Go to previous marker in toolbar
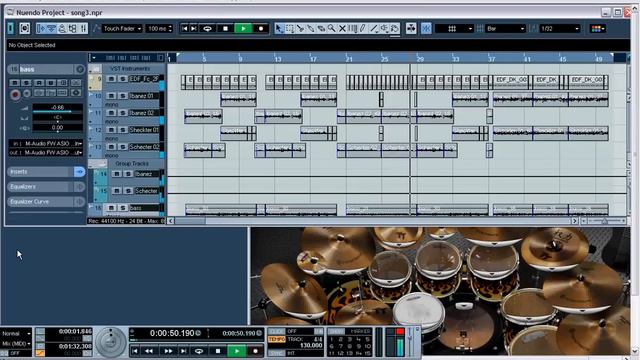 coord(185,29)
